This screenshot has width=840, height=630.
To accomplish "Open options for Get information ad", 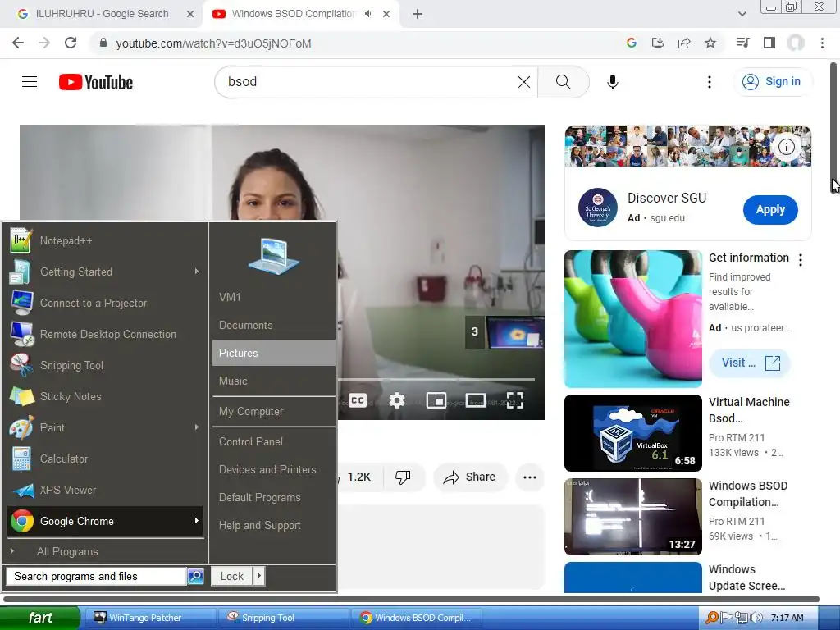I will (x=801, y=260).
